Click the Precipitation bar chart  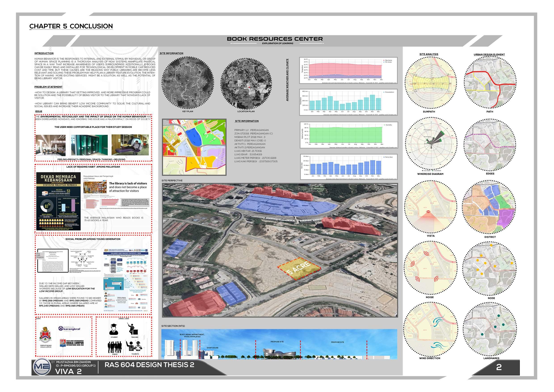[348, 102]
